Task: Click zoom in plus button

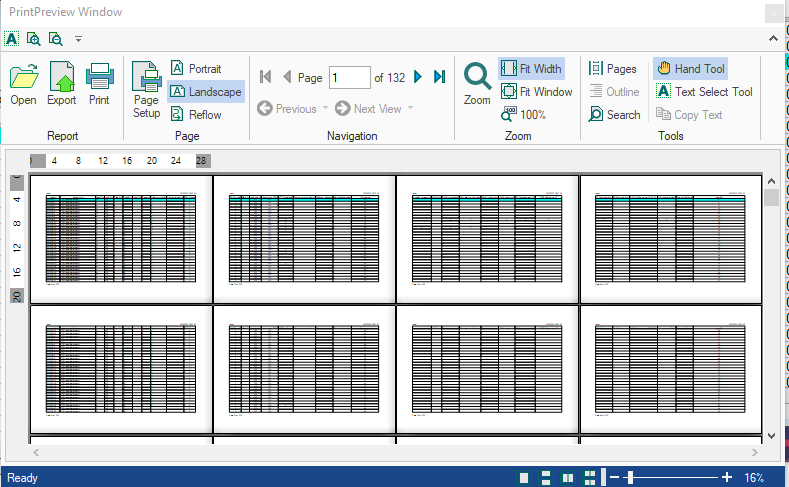Action: click(727, 477)
